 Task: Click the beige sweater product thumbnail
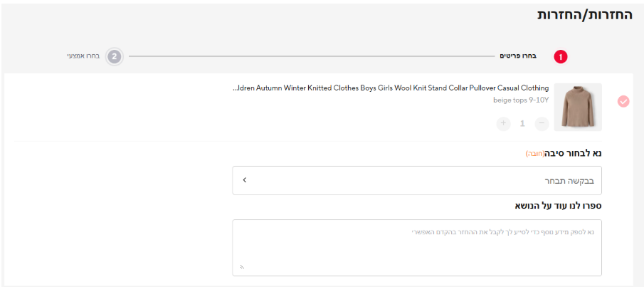(577, 107)
